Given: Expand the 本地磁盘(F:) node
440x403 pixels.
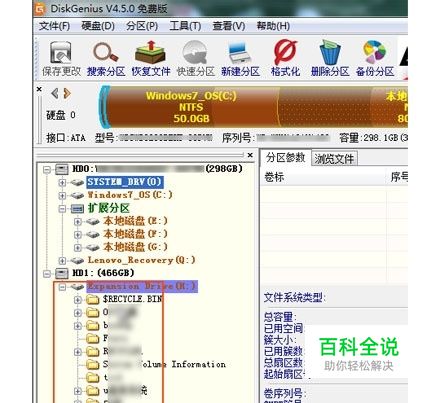Looking at the screenshot, I should pos(78,235).
